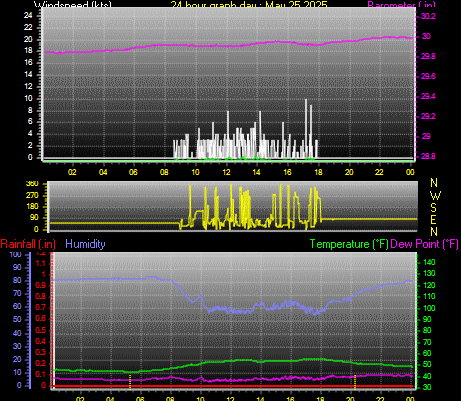461x401 pixels.
Task: Click the 140 temperature axis value
Action: 429,262
